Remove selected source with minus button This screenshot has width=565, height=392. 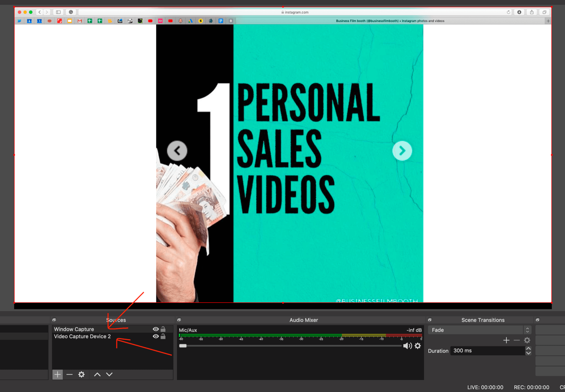70,374
